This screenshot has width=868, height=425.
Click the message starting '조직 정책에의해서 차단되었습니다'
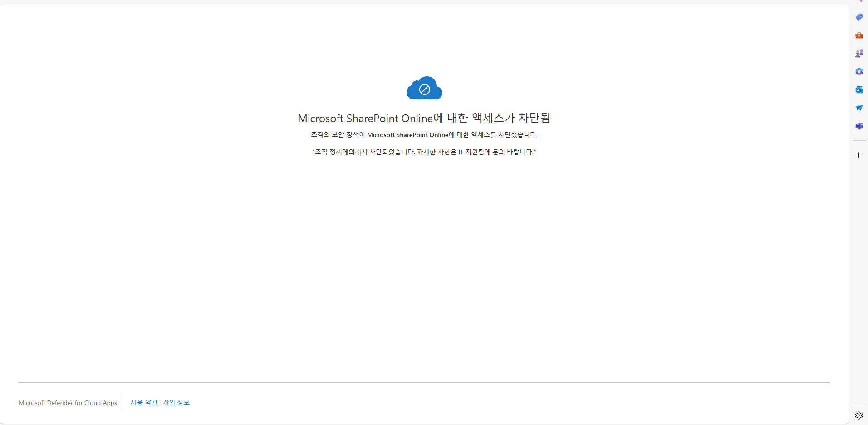[x=424, y=152]
